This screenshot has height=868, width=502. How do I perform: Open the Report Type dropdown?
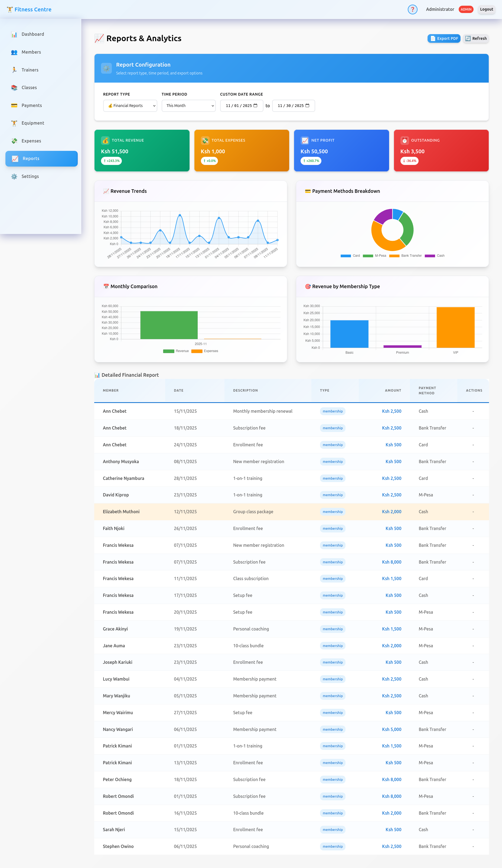[130, 106]
